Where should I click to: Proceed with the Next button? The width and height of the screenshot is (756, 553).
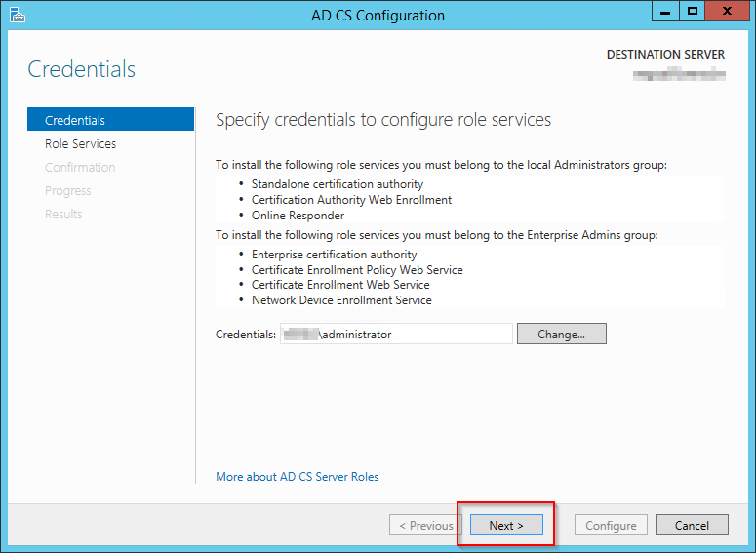(506, 525)
